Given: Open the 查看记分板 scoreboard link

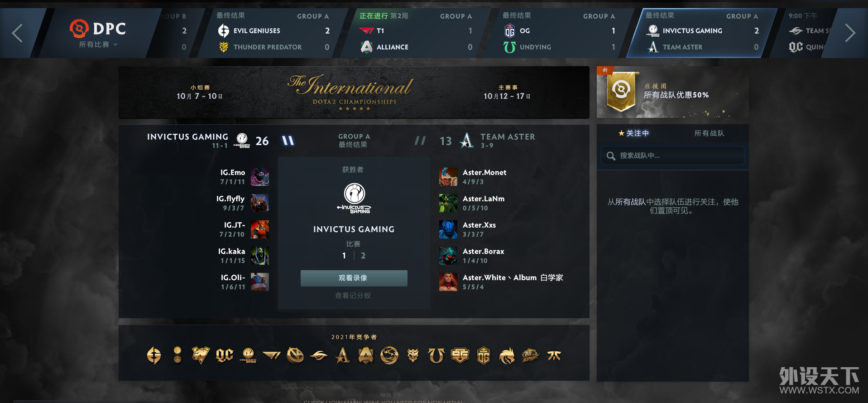Looking at the screenshot, I should (x=353, y=296).
